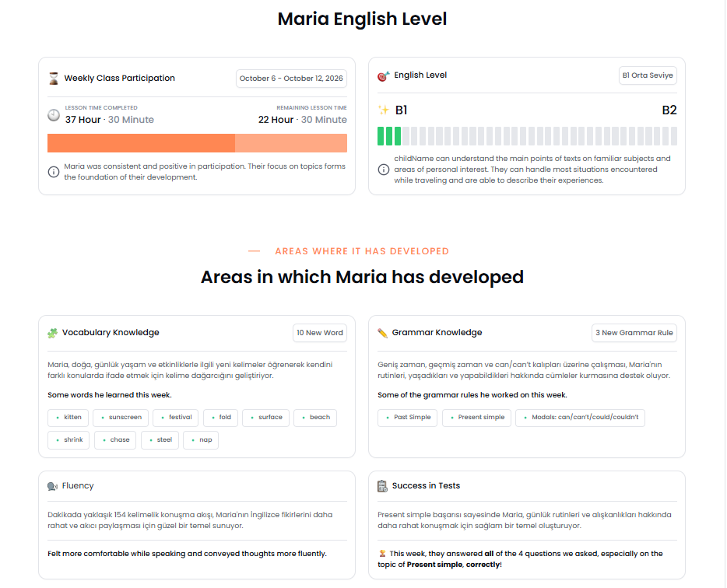The width and height of the screenshot is (727, 588).
Task: Click the orange lesson time progress bar
Action: (141, 143)
